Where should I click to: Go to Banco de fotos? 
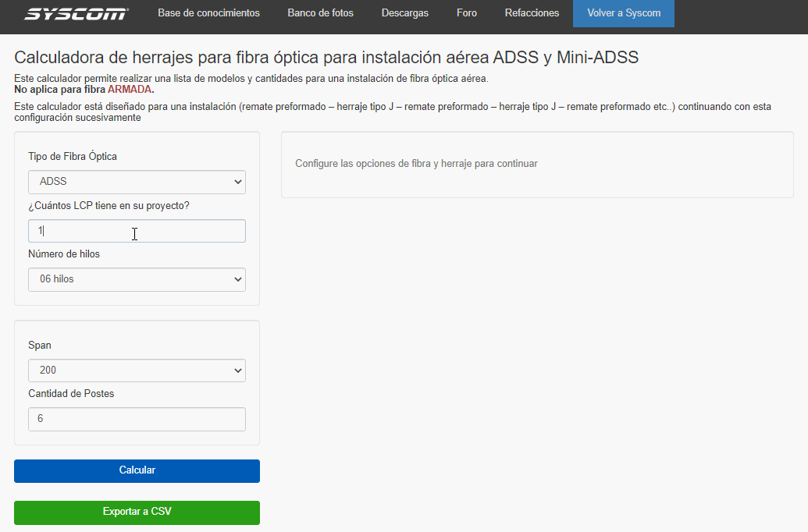(x=320, y=13)
